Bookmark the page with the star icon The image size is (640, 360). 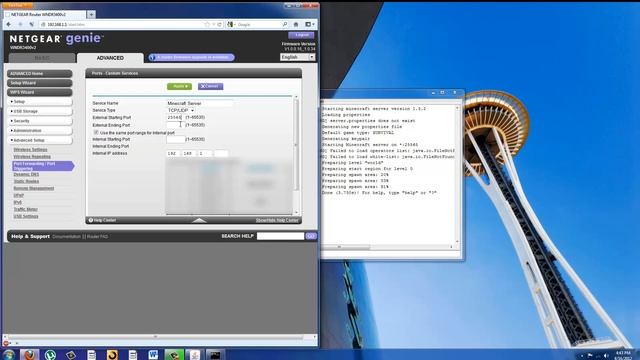[207, 24]
